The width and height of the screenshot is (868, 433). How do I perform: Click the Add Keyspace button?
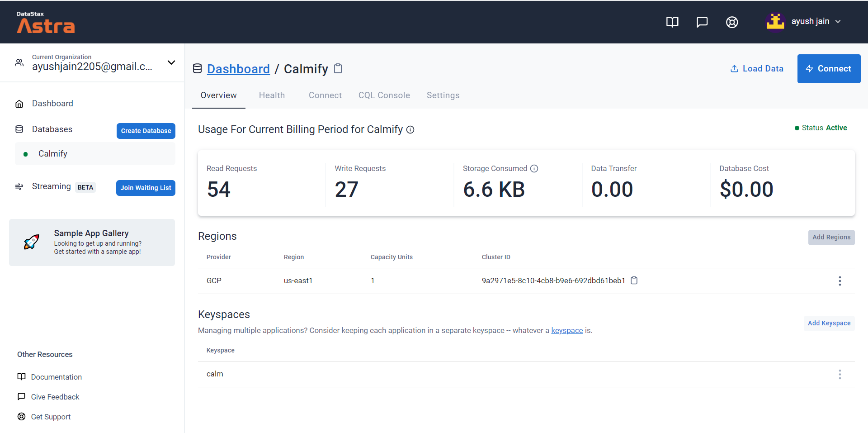pos(829,324)
